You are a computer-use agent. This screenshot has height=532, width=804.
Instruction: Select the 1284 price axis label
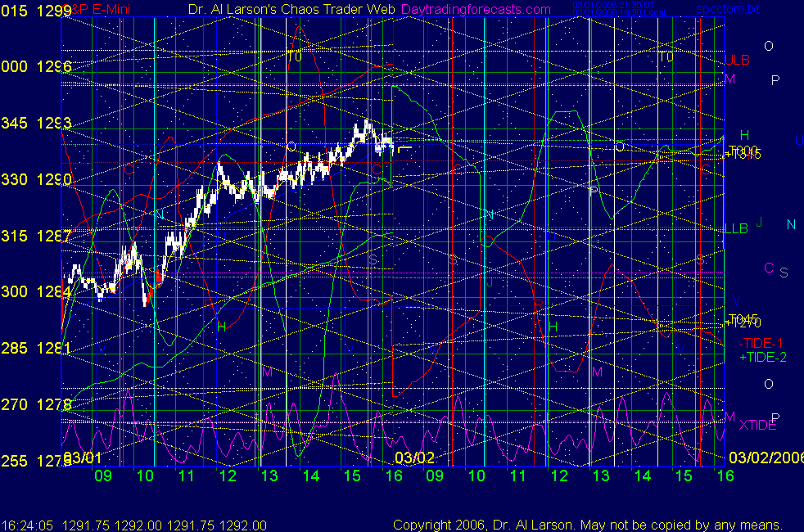tap(54, 291)
